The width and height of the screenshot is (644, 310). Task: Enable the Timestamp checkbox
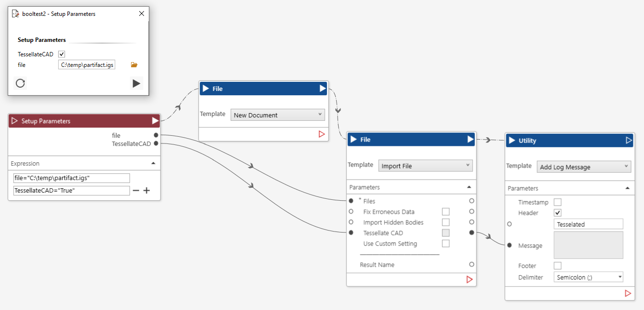coord(557,202)
